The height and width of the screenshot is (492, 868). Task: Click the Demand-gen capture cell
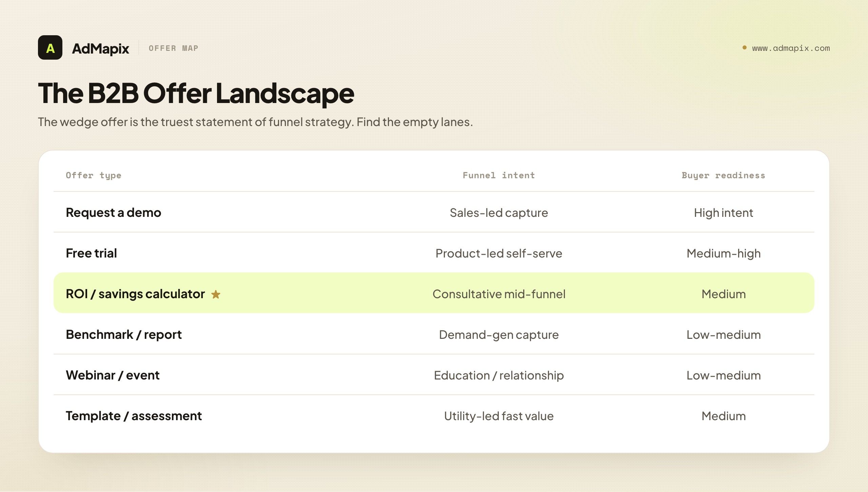pyautogui.click(x=499, y=335)
